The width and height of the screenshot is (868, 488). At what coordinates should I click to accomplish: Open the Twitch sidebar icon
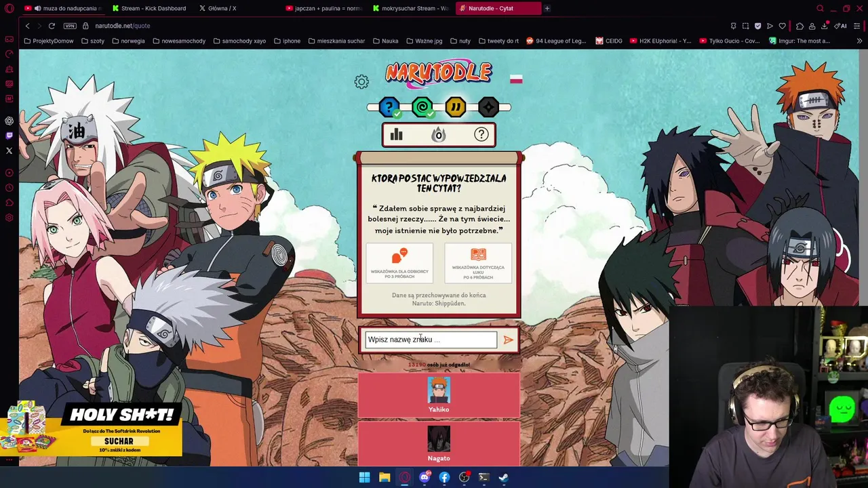(9, 136)
